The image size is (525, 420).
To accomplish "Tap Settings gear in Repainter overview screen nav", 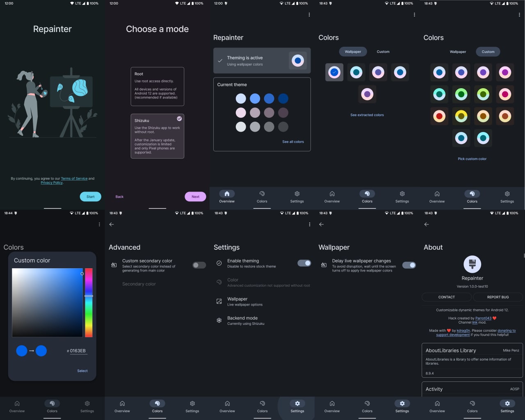I will click(x=297, y=194).
